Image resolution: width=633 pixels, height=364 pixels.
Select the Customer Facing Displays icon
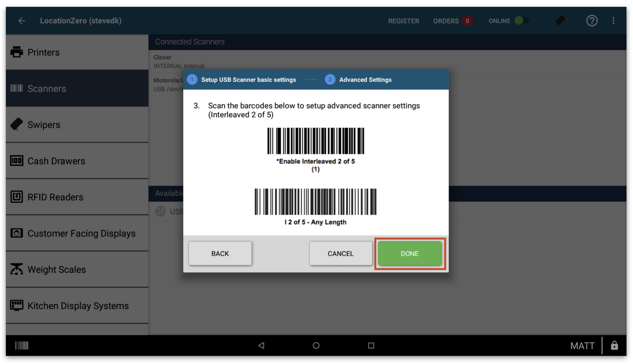17,233
